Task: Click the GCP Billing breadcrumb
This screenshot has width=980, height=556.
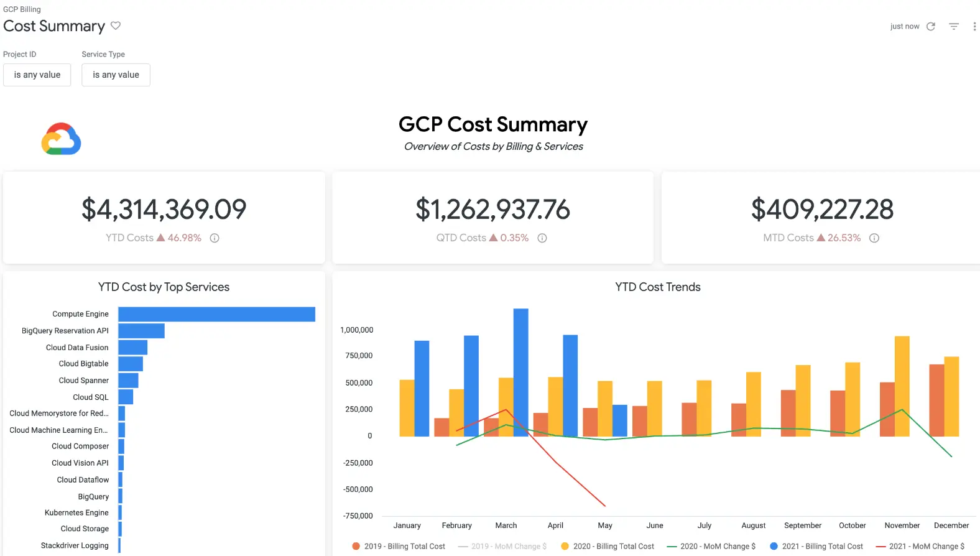Action: pos(22,9)
